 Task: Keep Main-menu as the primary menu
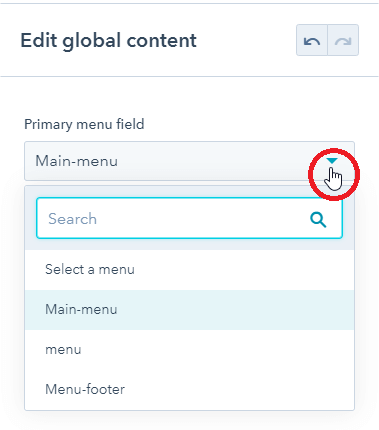(x=189, y=310)
